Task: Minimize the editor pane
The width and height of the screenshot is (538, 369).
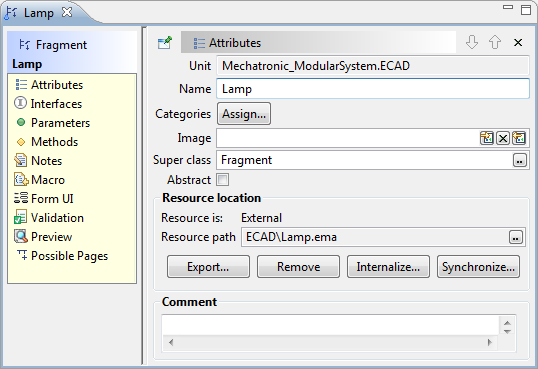Action: pyautogui.click(x=508, y=7)
